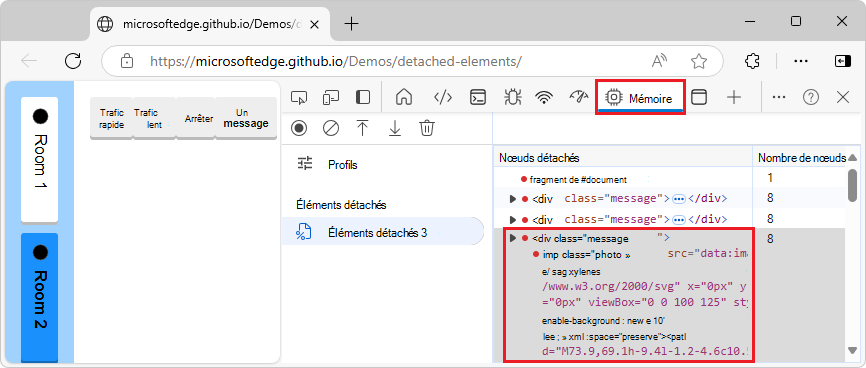
Task: Open browser Settings and more menu
Action: [801, 61]
